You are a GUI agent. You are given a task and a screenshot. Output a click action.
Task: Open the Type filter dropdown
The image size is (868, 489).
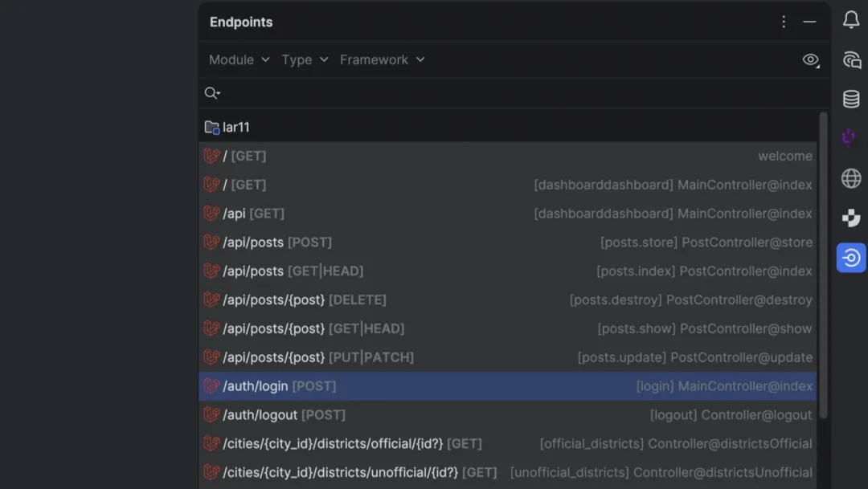click(x=305, y=60)
